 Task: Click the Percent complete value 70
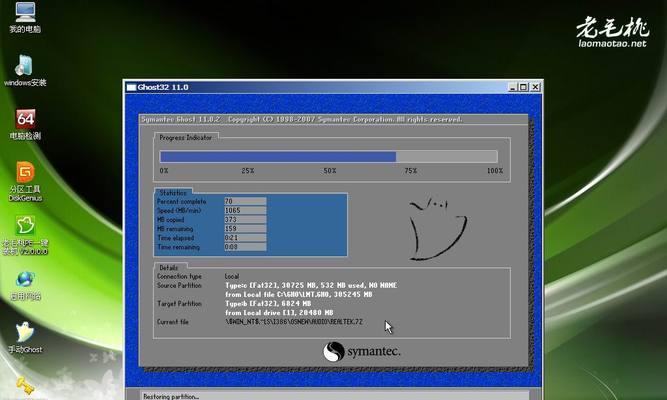click(x=245, y=201)
